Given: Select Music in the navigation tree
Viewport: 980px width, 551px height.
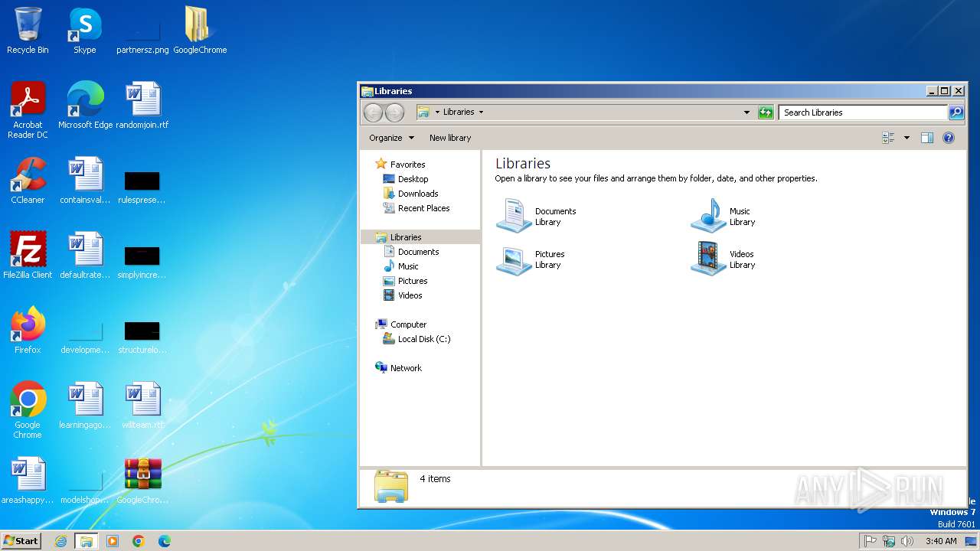Looking at the screenshot, I should (x=408, y=266).
